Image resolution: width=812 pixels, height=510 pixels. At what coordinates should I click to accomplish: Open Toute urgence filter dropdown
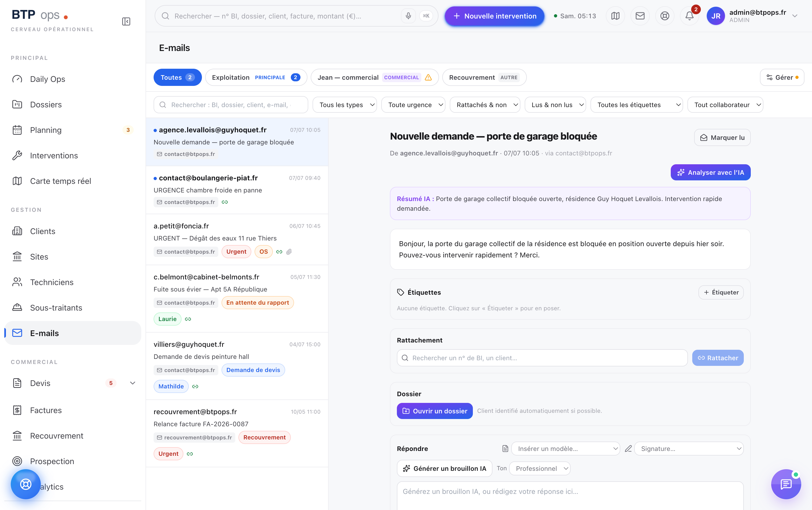point(413,105)
